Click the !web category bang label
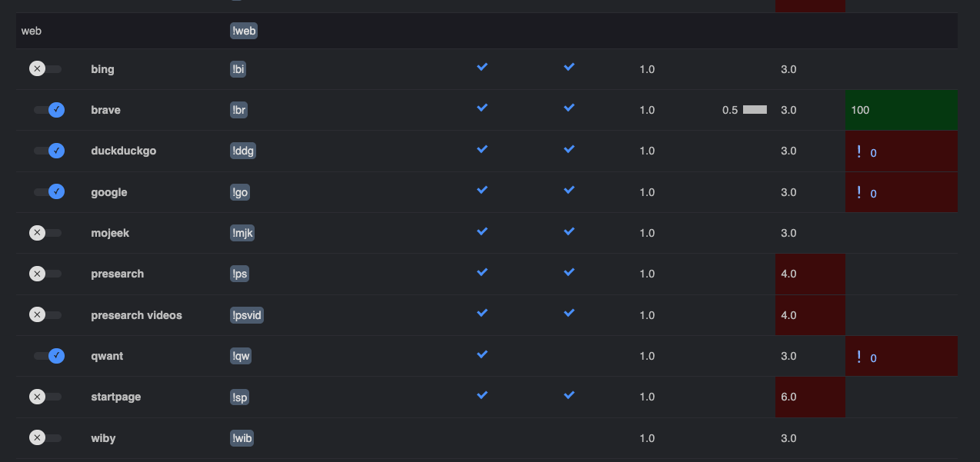This screenshot has width=980, height=462. [244, 31]
